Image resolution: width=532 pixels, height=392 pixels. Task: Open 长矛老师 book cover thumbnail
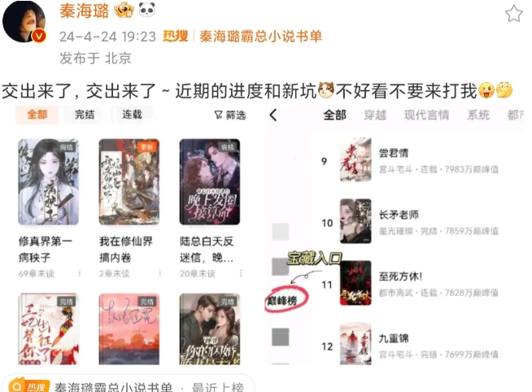355,221
